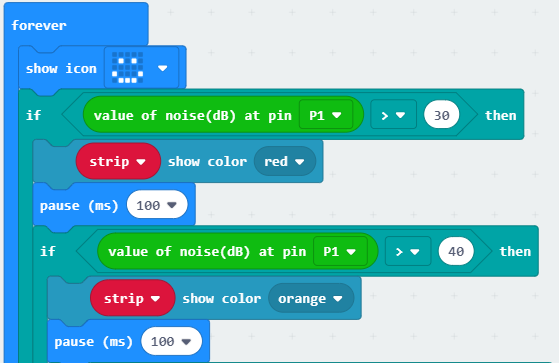Open the show icon dropdown arrow
559x363 pixels.
pos(163,68)
